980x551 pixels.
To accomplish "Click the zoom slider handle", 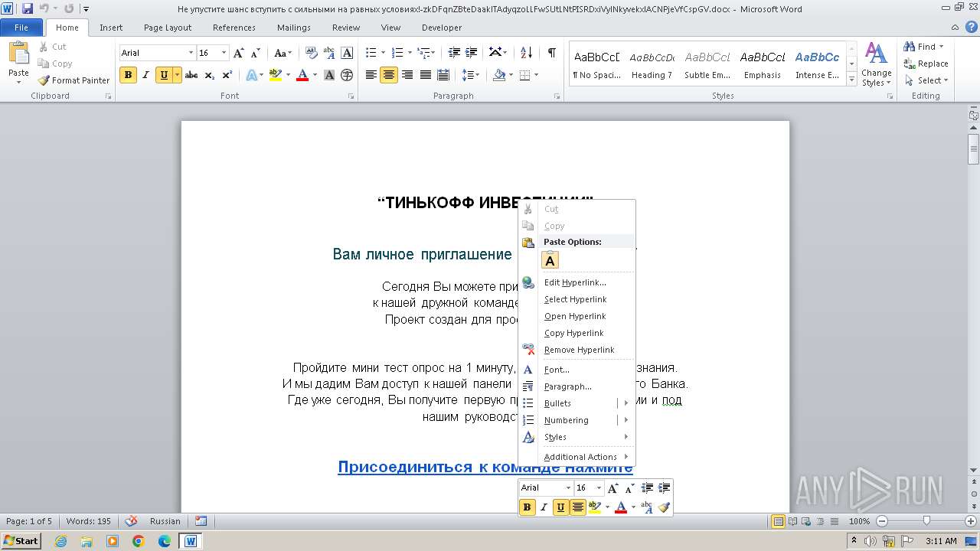I will pos(926,521).
